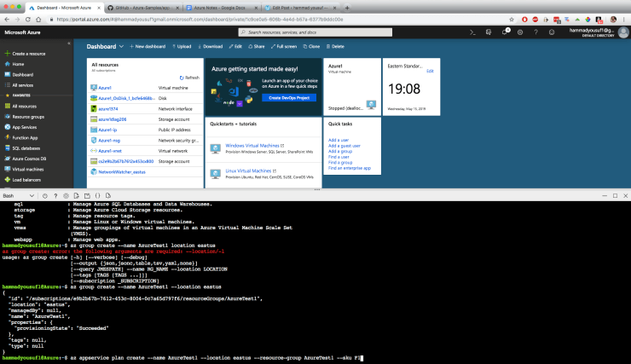Bookmark this page with the star icon
The width and height of the screenshot is (631, 364).
pos(512,20)
